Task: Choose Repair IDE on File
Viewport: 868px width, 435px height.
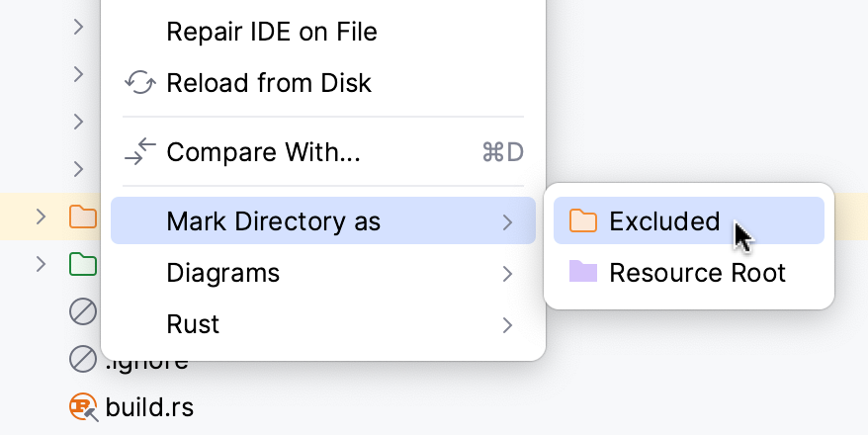Action: 272,32
